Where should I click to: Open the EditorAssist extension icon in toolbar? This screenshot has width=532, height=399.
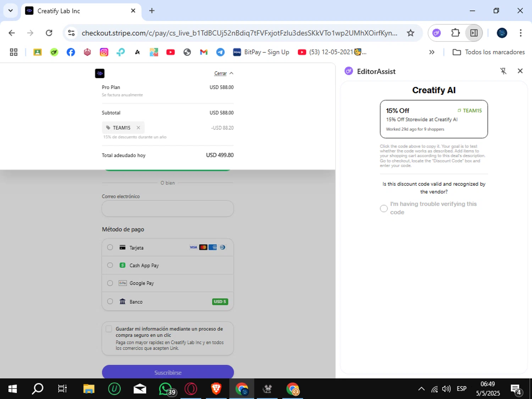(437, 33)
